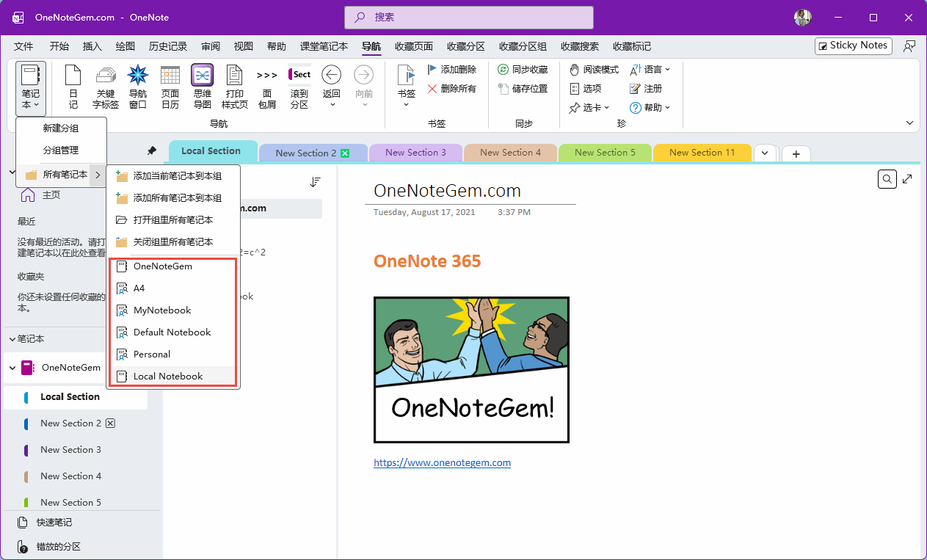Open the A4 notebook entry
The height and width of the screenshot is (560, 927).
[173, 288]
